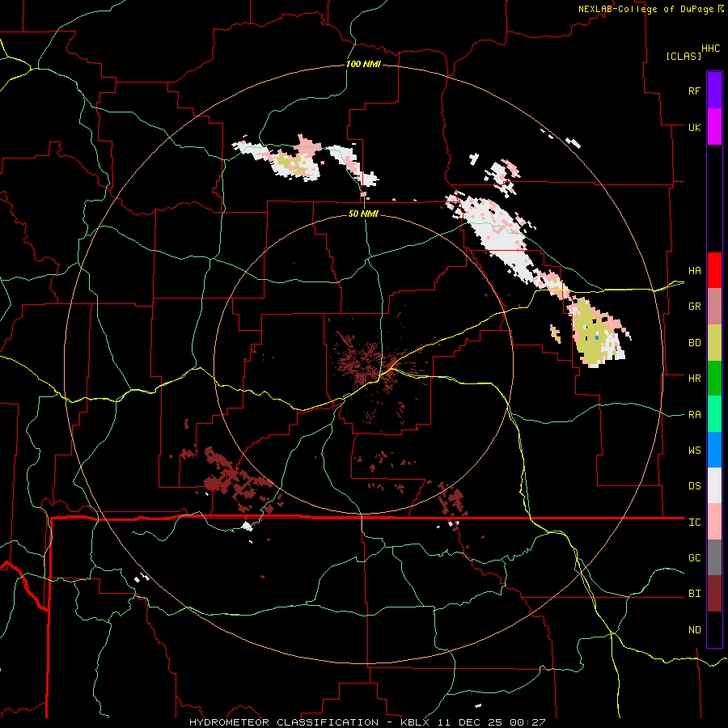Click the "HR" legend label
The height and width of the screenshot is (728, 728).
pos(694,379)
